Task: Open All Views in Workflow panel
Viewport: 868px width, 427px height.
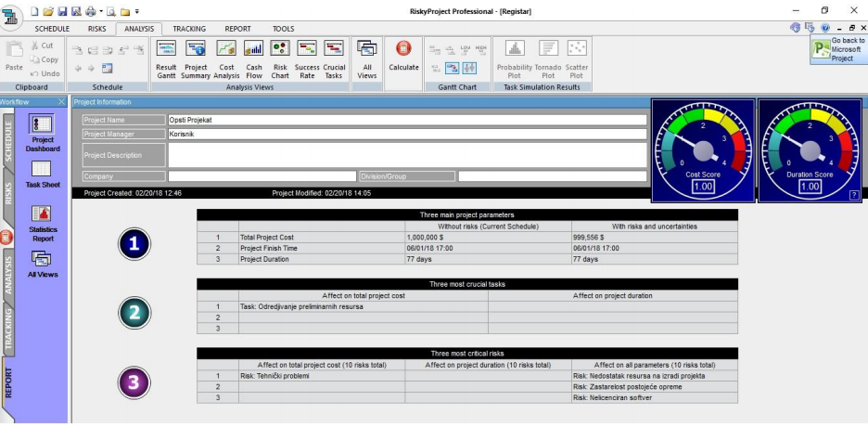Action: pyautogui.click(x=43, y=265)
